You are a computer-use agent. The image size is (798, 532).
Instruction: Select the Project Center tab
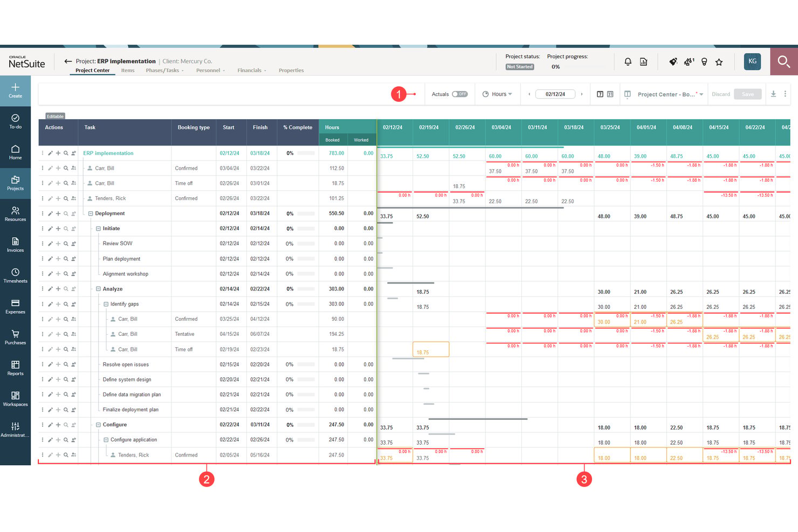point(92,71)
